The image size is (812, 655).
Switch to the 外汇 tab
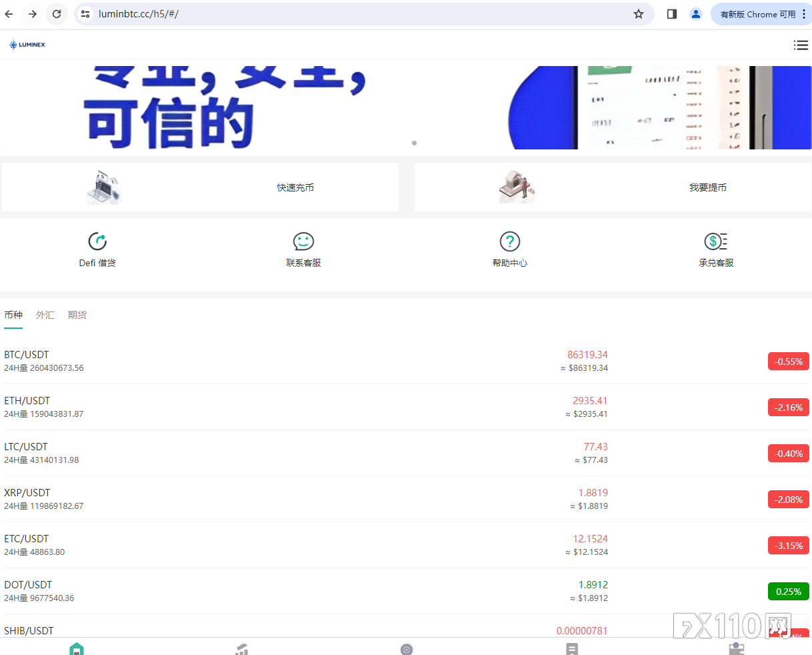pos(45,314)
